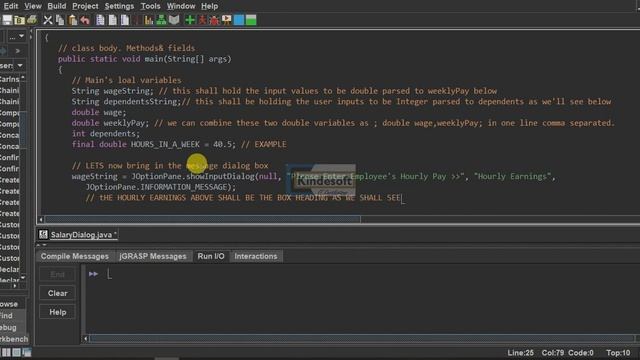Click the Save file toolbar icon
Image resolution: width=640 pixels, height=360 pixels.
7,20
